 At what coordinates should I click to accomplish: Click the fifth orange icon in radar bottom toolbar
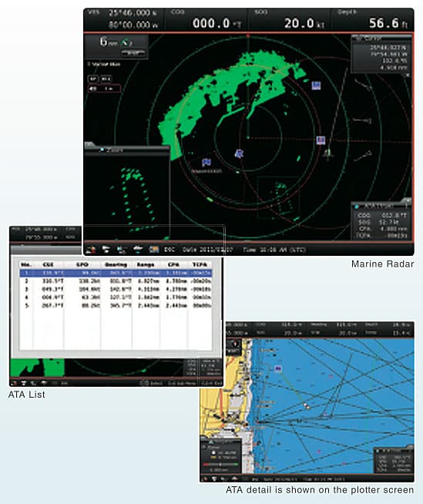tap(154, 250)
